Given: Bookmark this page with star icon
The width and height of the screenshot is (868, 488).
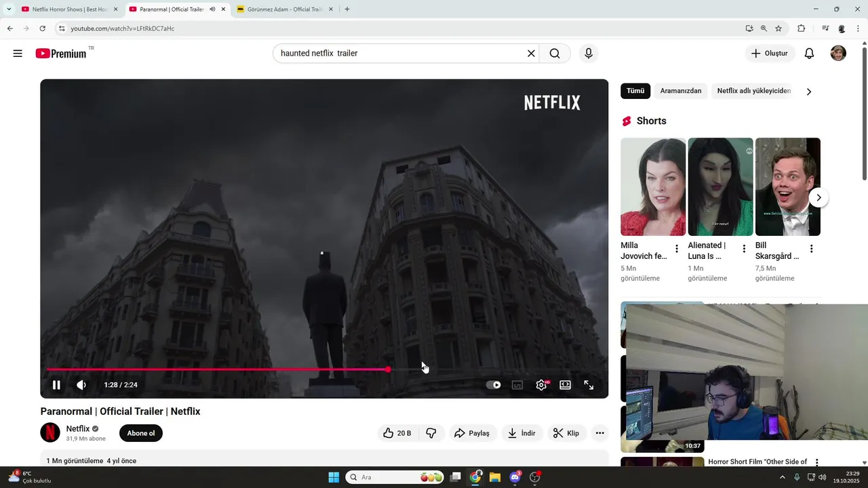Looking at the screenshot, I should pos(778,28).
